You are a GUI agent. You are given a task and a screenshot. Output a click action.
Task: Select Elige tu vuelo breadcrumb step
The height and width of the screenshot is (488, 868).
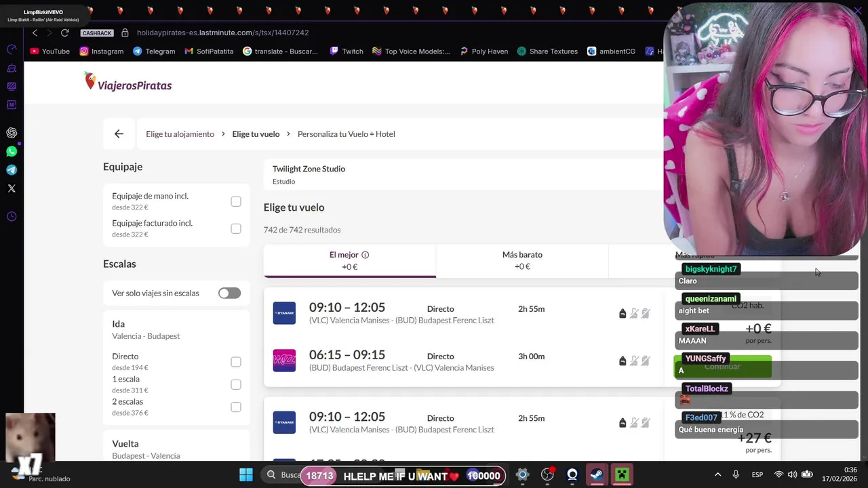pyautogui.click(x=256, y=134)
